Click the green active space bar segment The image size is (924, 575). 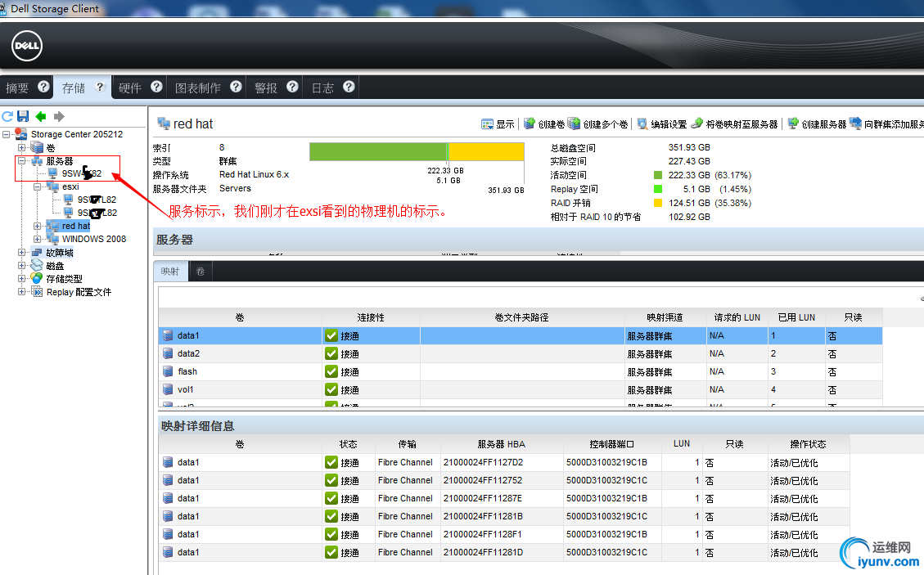coord(378,151)
